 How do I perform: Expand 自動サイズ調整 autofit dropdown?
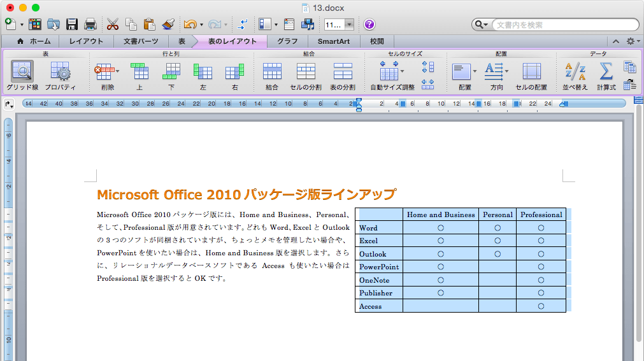[x=402, y=71]
